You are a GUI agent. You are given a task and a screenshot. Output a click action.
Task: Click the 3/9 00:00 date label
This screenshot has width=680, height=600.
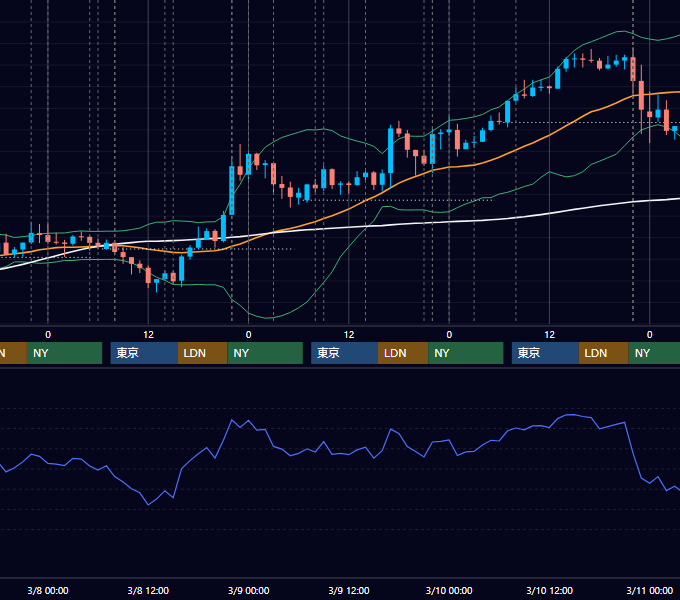click(x=248, y=590)
